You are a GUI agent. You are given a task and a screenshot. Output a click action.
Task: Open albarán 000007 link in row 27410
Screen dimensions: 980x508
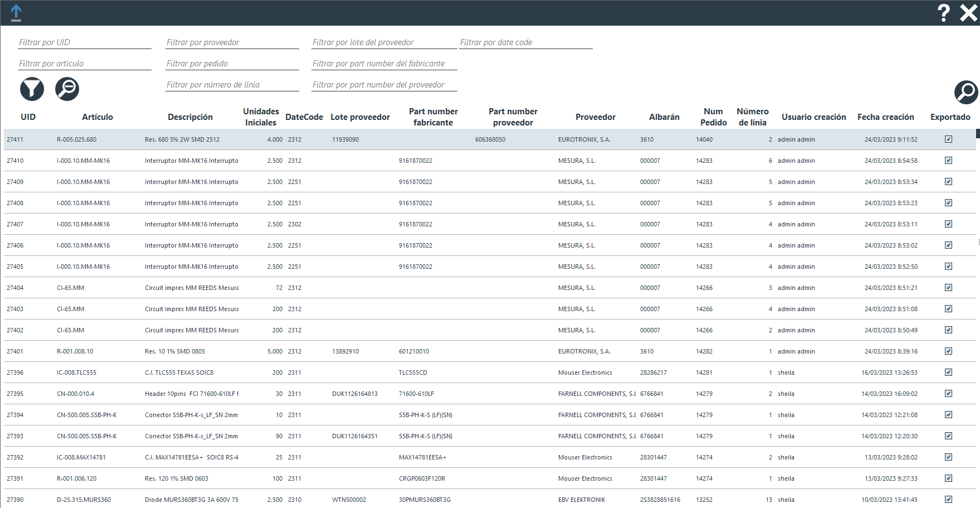650,161
